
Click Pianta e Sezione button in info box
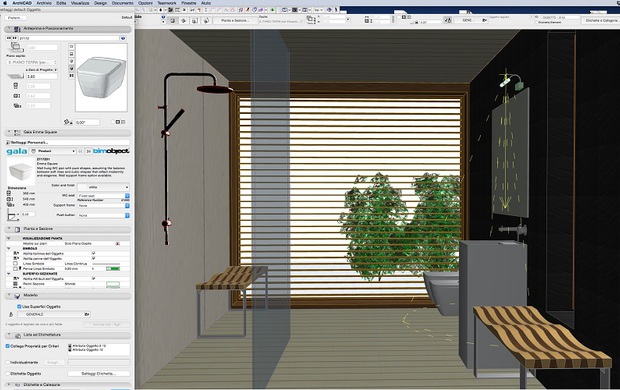click(x=235, y=20)
